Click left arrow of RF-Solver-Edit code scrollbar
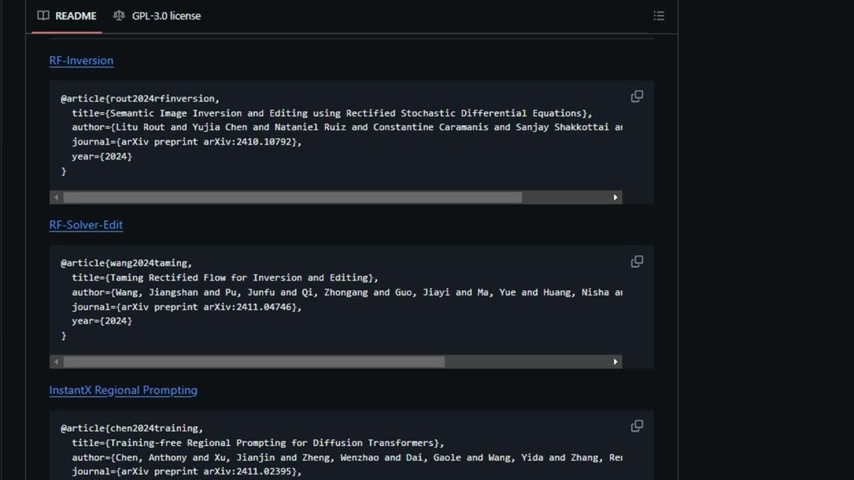 (56, 362)
